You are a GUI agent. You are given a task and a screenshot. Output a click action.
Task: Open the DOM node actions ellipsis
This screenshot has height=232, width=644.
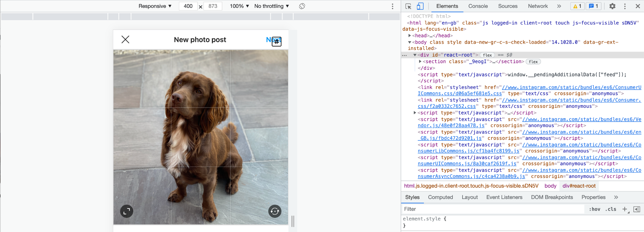pos(405,55)
